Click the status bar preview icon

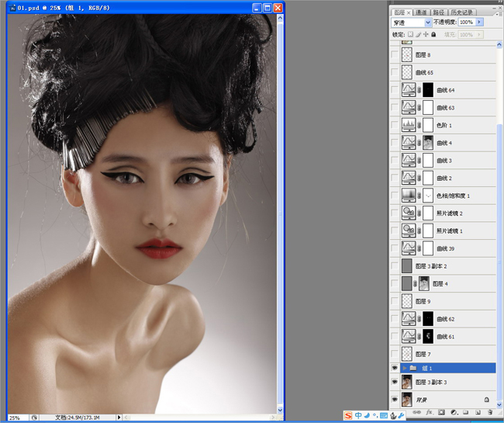[34, 418]
